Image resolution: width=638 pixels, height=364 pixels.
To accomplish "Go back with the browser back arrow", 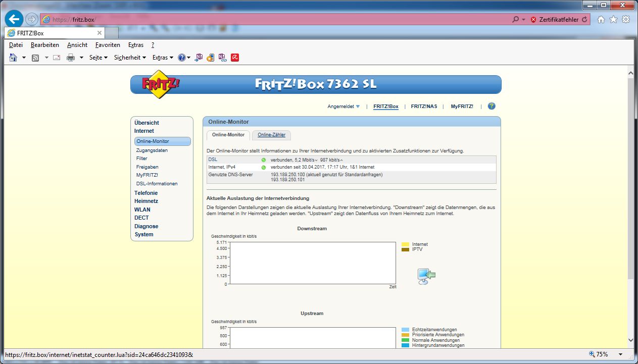I will tap(15, 19).
